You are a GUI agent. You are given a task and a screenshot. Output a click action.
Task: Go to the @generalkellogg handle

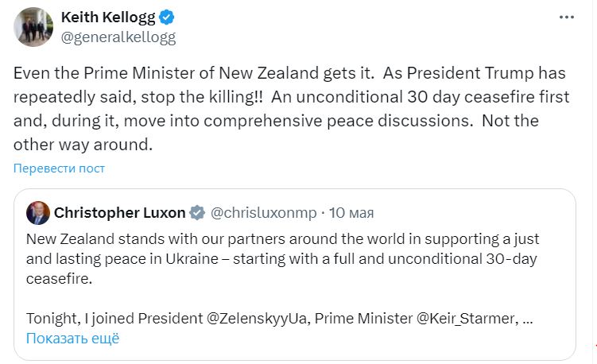tap(118, 37)
